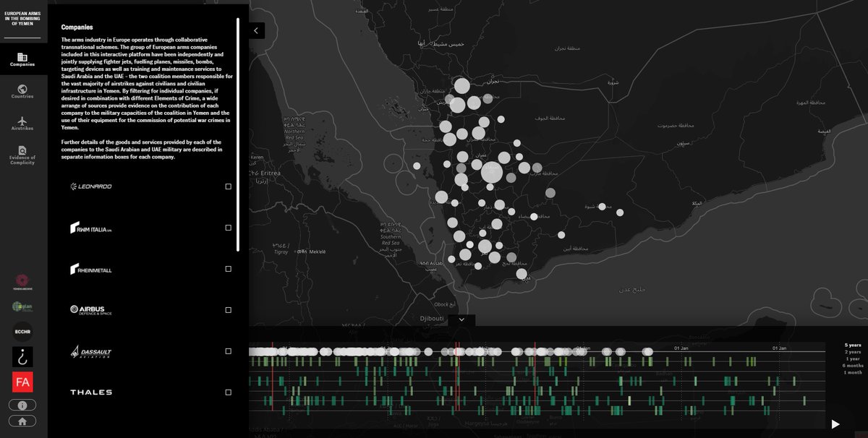This screenshot has width=868, height=438.
Task: Set timeline range to 5 years
Action: (853, 345)
